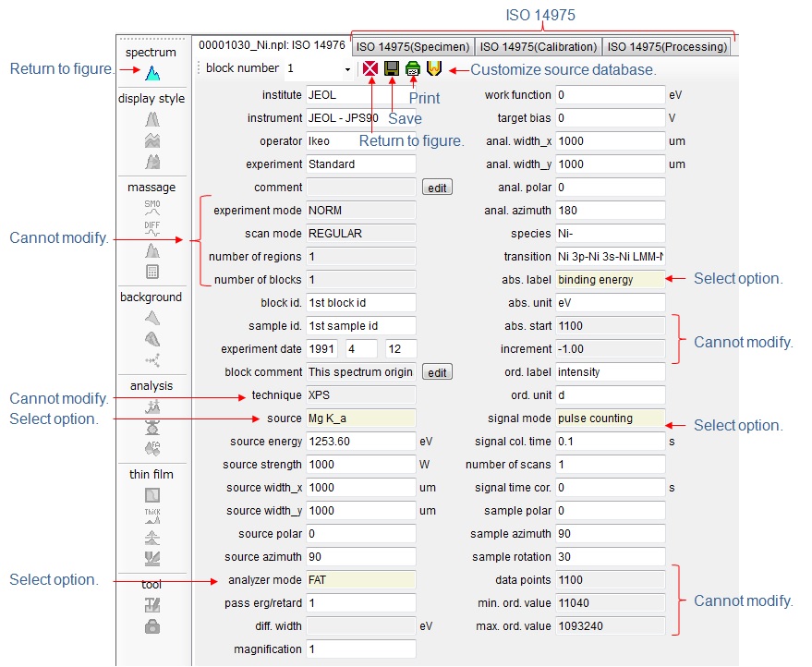812x667 pixels.
Task: Click the angled-beam icon under thin film
Action: pos(152,558)
